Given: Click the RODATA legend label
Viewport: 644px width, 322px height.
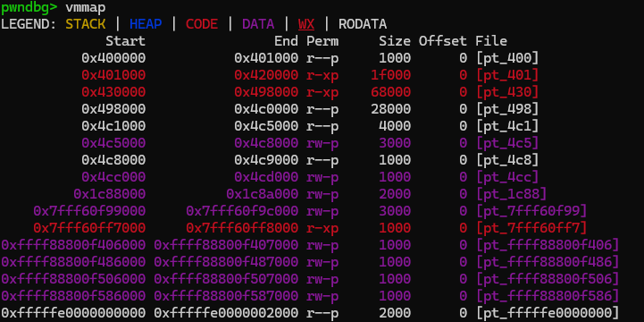Looking at the screenshot, I should (x=363, y=24).
